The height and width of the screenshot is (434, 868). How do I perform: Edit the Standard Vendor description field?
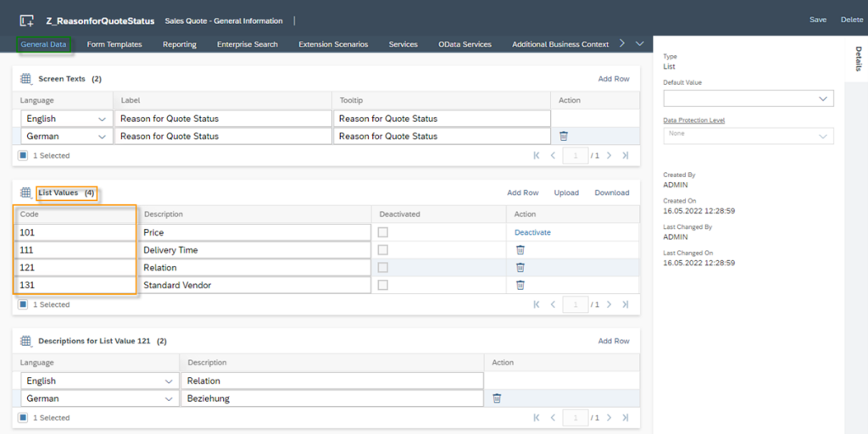tap(254, 286)
